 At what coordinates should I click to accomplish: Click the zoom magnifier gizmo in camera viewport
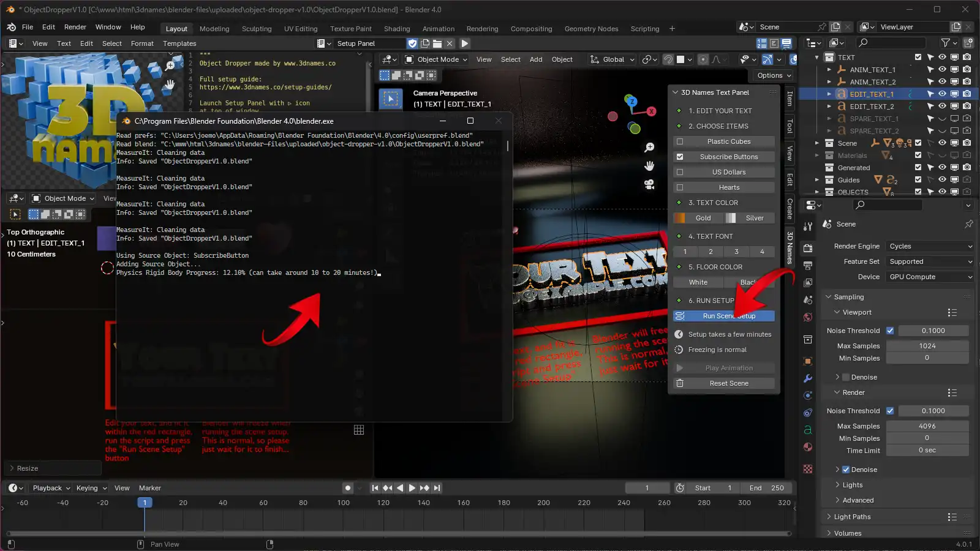(650, 148)
